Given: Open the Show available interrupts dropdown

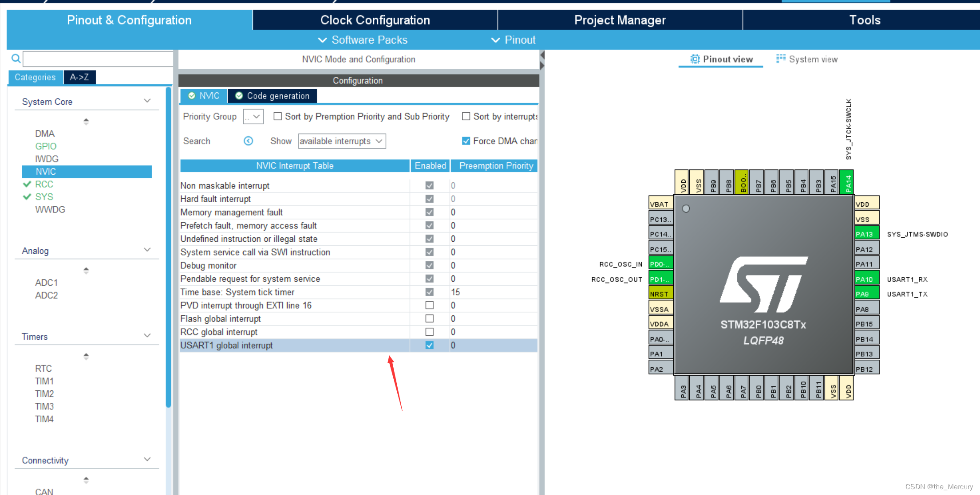Looking at the screenshot, I should click(x=342, y=141).
